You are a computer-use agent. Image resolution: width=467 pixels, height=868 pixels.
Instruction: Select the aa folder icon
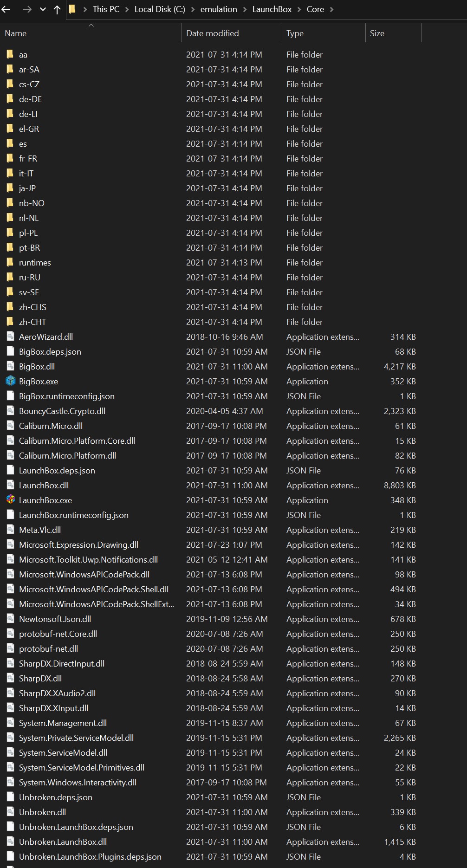click(10, 54)
